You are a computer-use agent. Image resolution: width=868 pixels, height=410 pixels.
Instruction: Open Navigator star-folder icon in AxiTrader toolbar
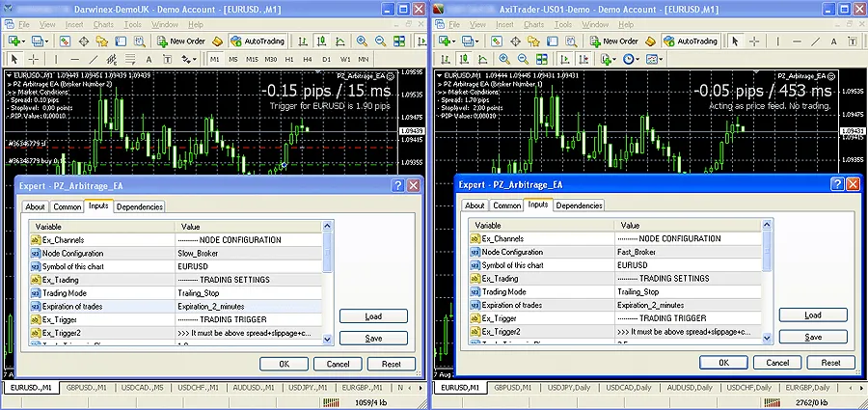(534, 41)
